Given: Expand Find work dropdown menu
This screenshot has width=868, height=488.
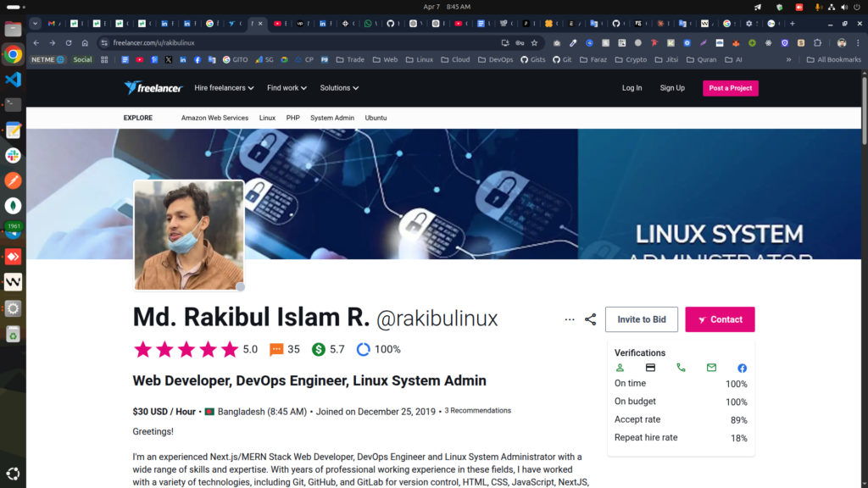Looking at the screenshot, I should coord(287,88).
